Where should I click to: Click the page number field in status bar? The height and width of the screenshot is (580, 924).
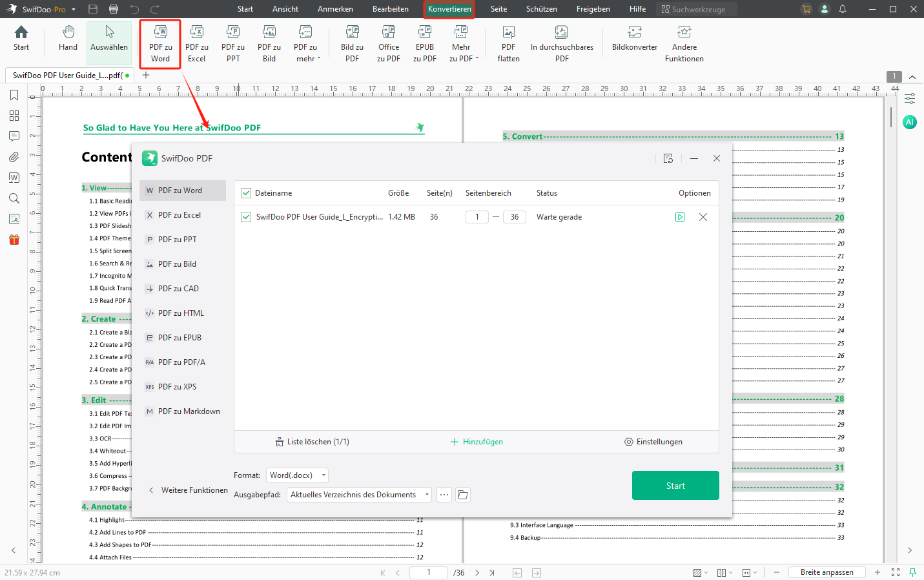point(429,572)
